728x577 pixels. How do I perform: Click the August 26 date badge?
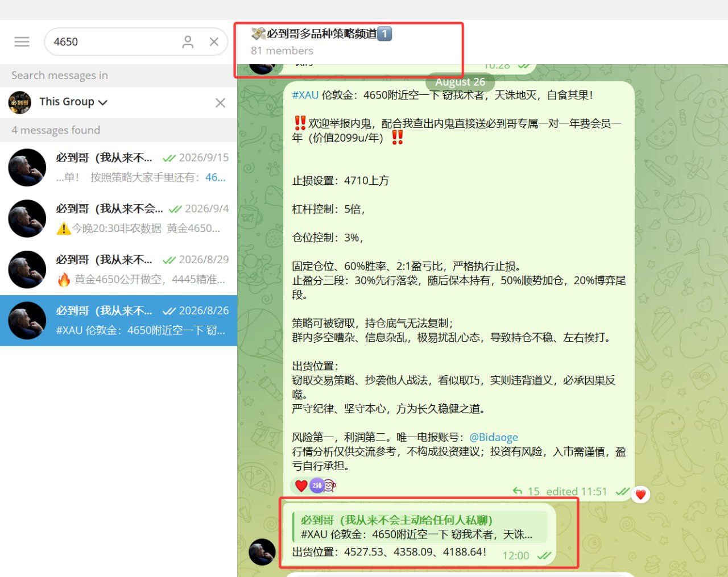[x=460, y=82]
